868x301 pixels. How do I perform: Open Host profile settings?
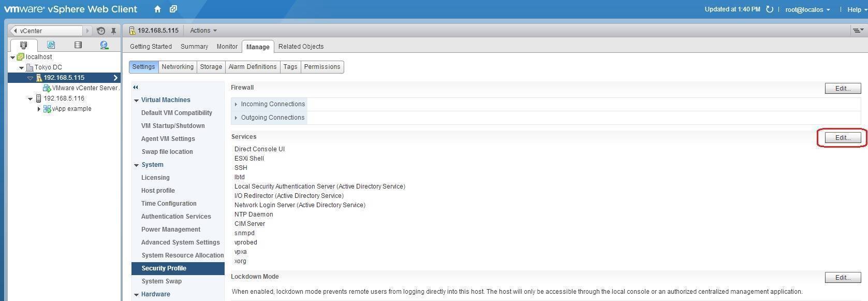click(158, 191)
